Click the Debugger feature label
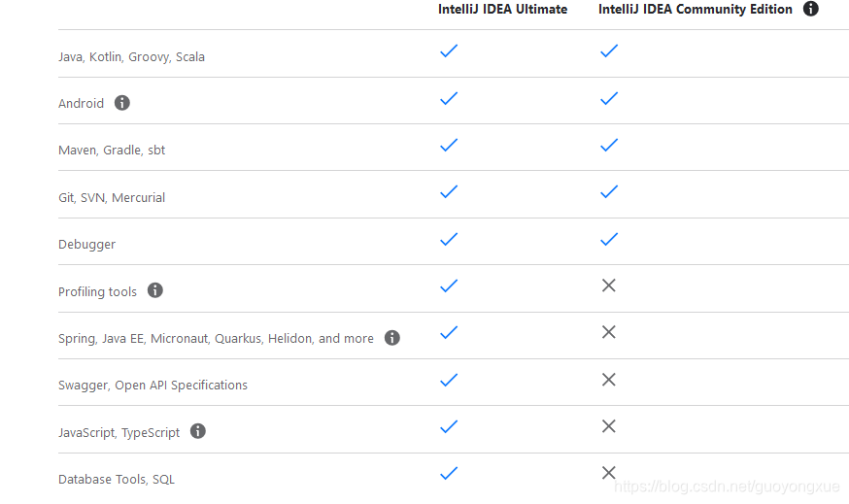 pyautogui.click(x=86, y=244)
